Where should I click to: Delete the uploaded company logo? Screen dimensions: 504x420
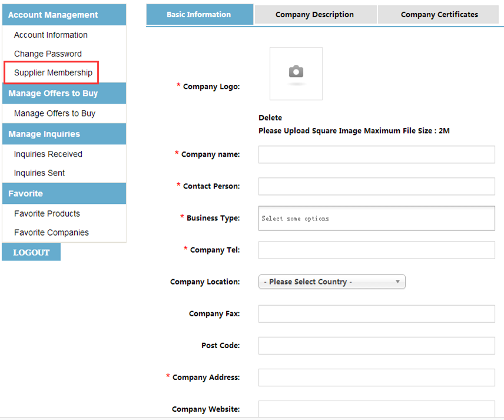point(270,118)
